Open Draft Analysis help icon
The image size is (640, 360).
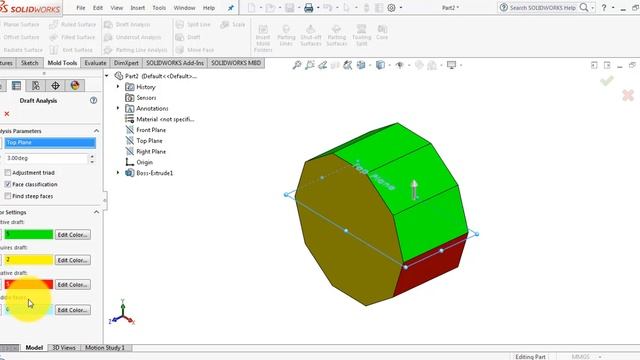coord(93,100)
